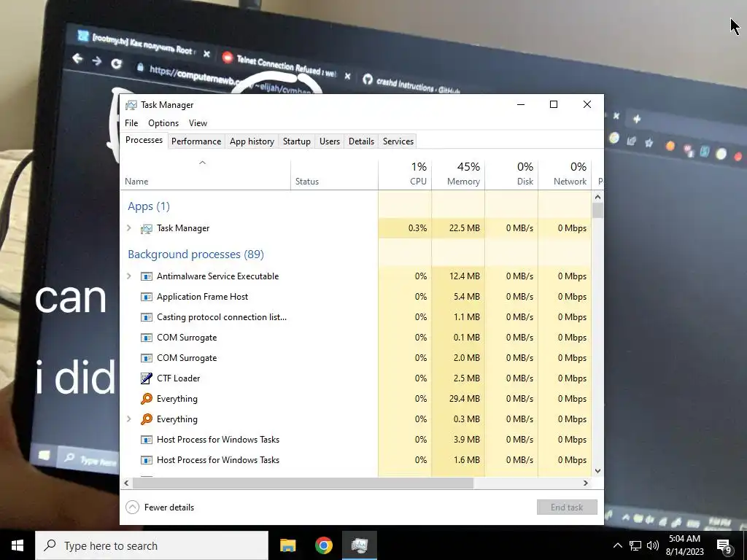Sort by Network column header
The width and height of the screenshot is (747, 560).
click(x=565, y=175)
